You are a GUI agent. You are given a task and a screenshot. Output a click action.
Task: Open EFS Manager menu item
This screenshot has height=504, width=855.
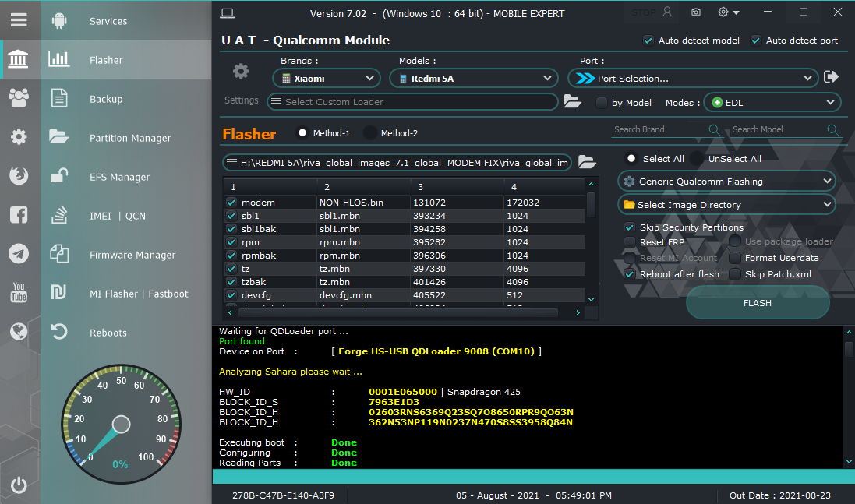(126, 177)
